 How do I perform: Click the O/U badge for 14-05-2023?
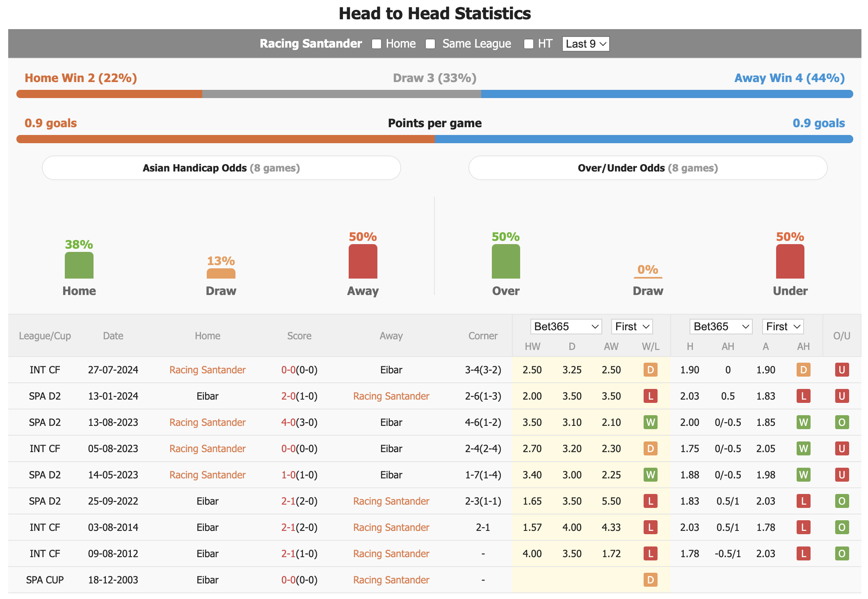[842, 475]
